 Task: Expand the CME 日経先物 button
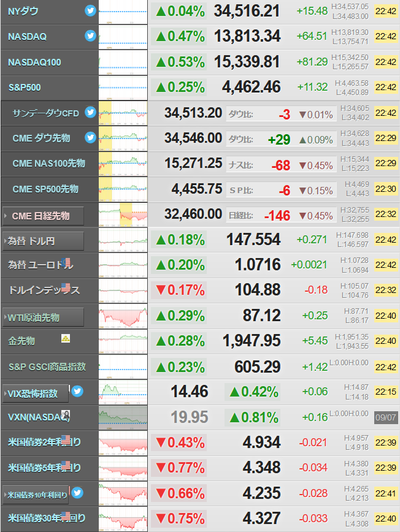pos(43,216)
